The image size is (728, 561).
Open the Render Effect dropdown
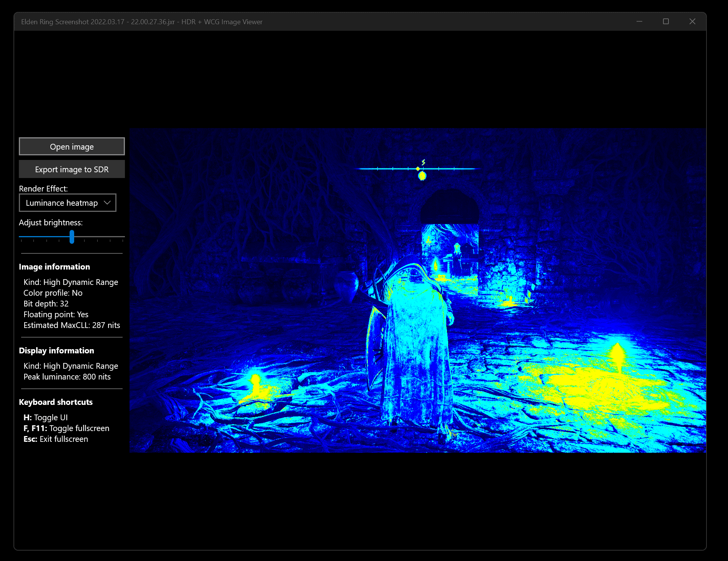[x=68, y=203]
